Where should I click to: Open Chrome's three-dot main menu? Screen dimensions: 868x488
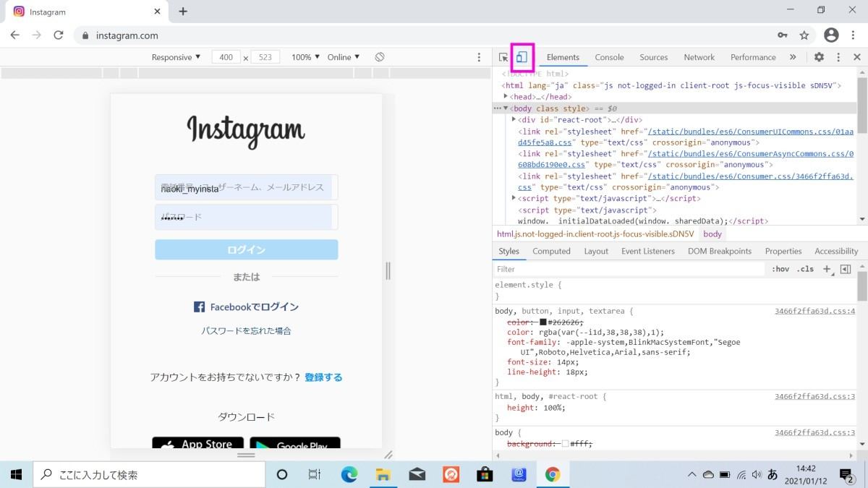pos(854,35)
